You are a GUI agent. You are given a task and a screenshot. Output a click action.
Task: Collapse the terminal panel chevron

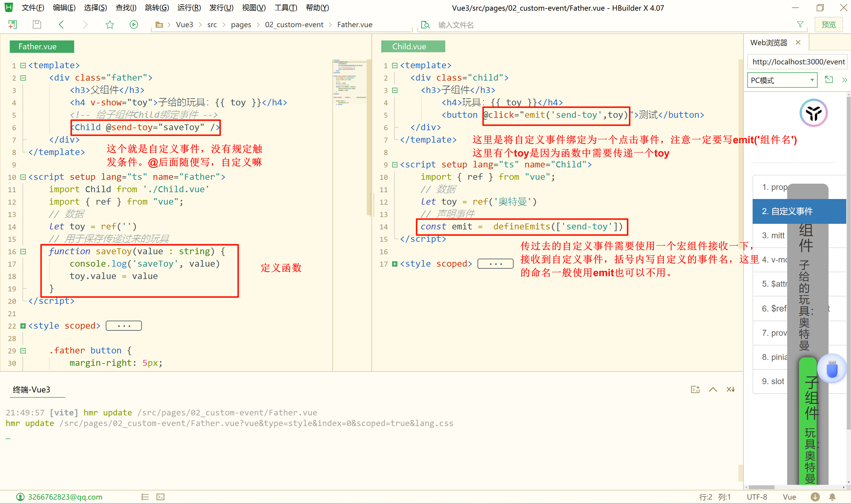[713, 389]
